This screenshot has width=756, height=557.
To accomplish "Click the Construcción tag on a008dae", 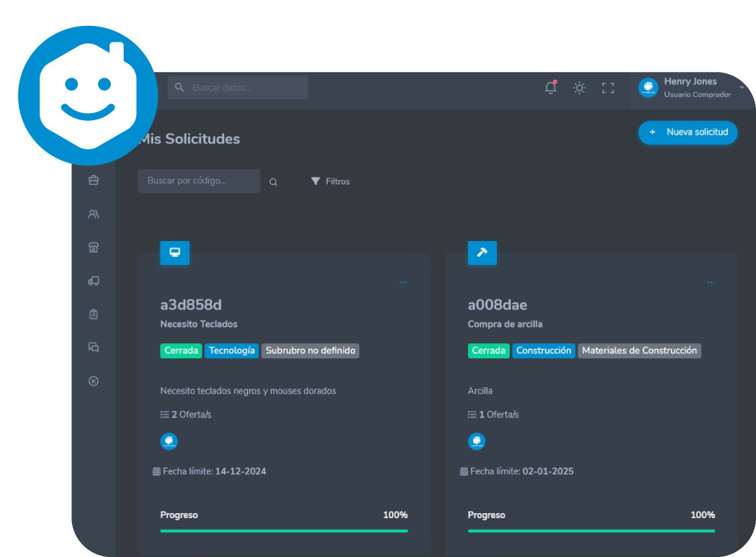I will (544, 350).
